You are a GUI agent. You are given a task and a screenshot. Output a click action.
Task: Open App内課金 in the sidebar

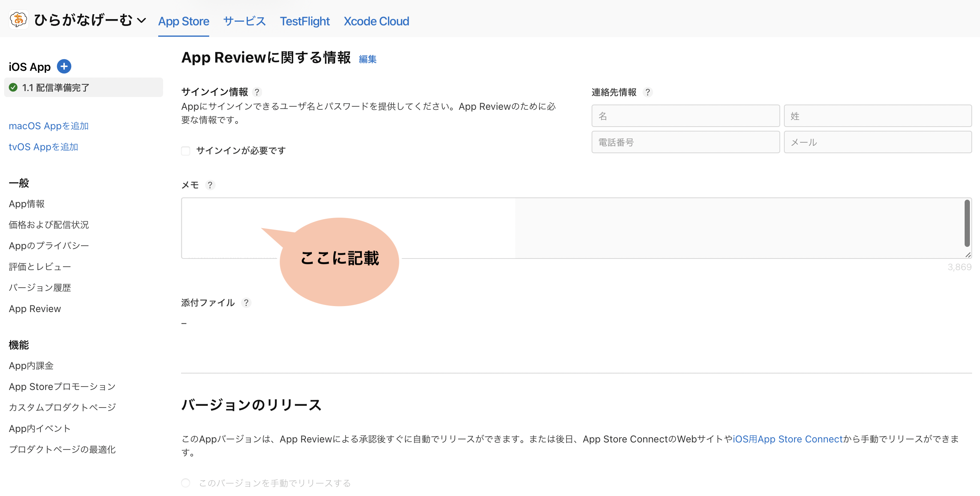click(31, 366)
